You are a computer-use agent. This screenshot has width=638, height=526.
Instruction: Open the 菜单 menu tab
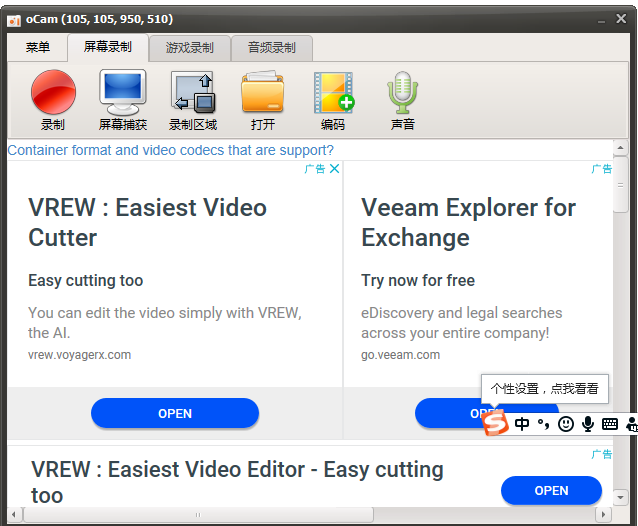[x=37, y=47]
